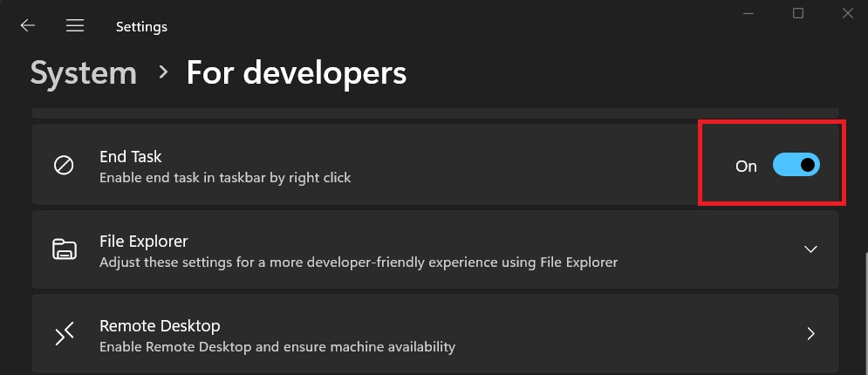
Task: Click the "On" label beside End Task switch
Action: pos(746,166)
